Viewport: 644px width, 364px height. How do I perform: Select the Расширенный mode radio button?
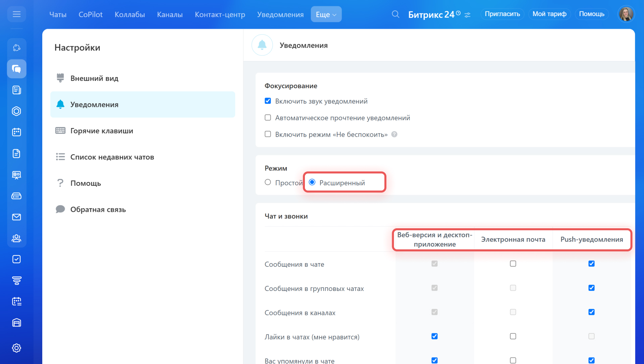tap(312, 182)
